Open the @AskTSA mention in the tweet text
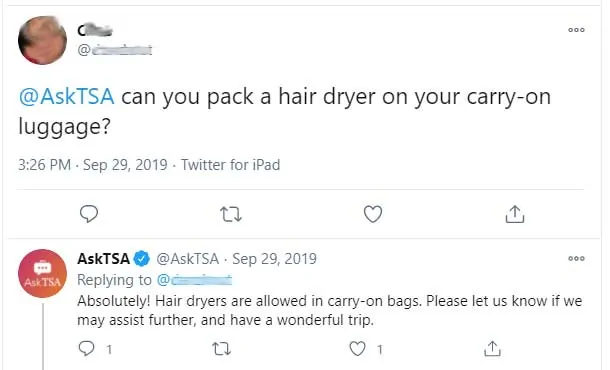This screenshot has width=610, height=370. [x=67, y=96]
